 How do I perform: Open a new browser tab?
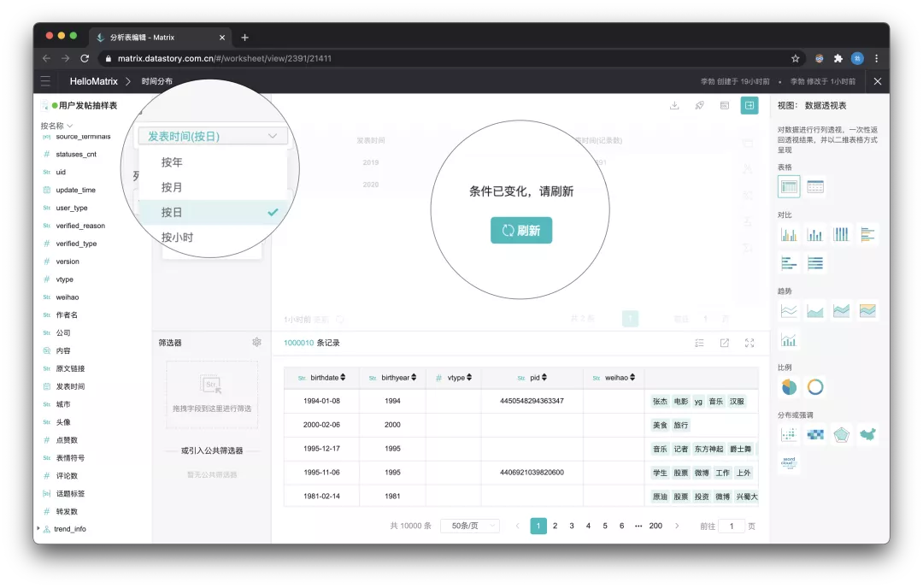tap(245, 37)
